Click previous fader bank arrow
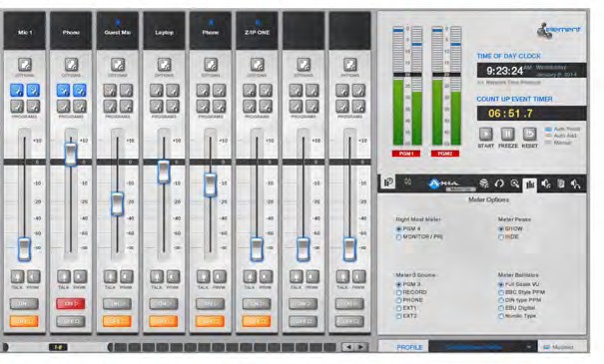 pos(348,347)
